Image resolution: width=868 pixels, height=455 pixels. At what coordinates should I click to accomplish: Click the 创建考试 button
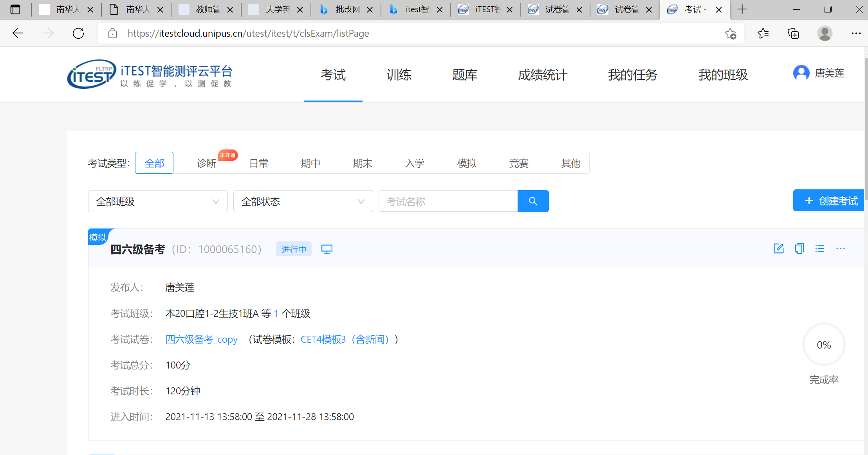(x=830, y=201)
